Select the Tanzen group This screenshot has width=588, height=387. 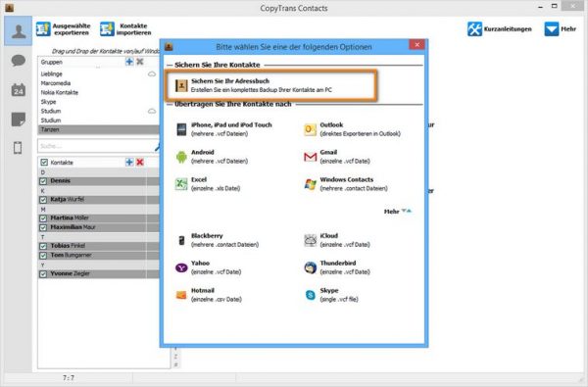tap(98, 129)
